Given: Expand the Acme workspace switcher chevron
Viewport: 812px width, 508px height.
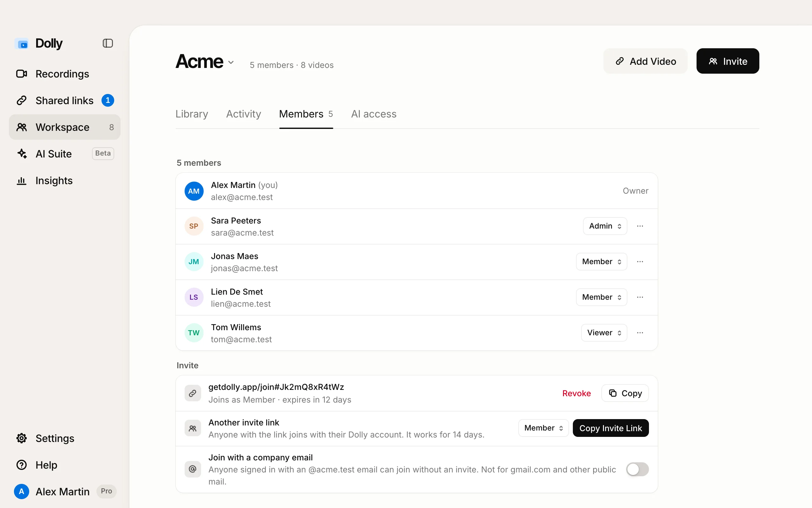Looking at the screenshot, I should [231, 62].
